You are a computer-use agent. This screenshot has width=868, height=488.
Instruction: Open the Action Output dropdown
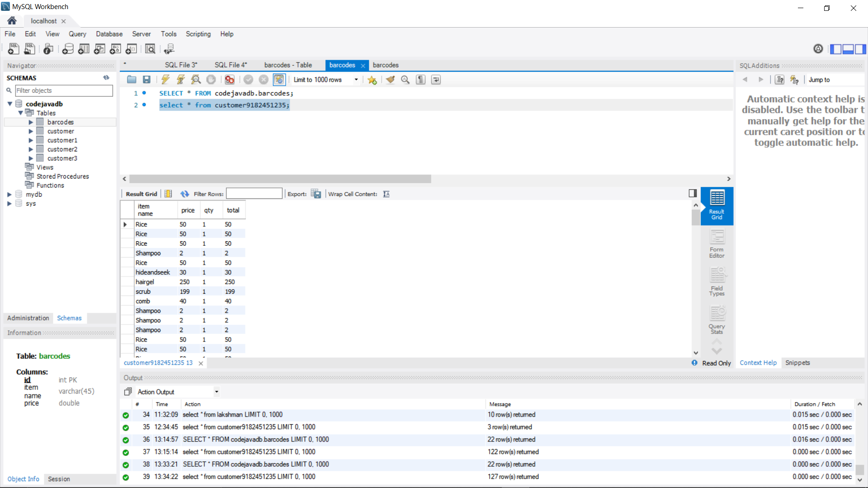point(216,391)
